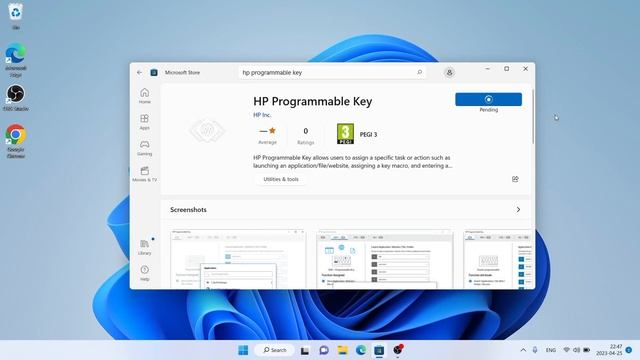Image resolution: width=640 pixels, height=360 pixels.
Task: Open the Home section in sidebar
Action: (x=144, y=96)
